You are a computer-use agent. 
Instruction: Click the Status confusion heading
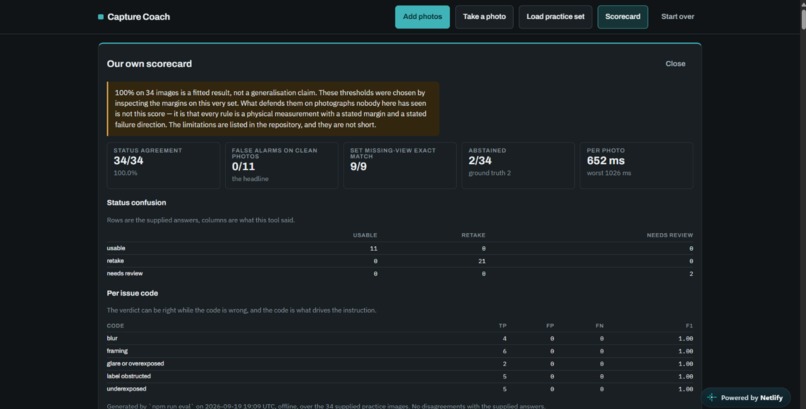click(136, 202)
